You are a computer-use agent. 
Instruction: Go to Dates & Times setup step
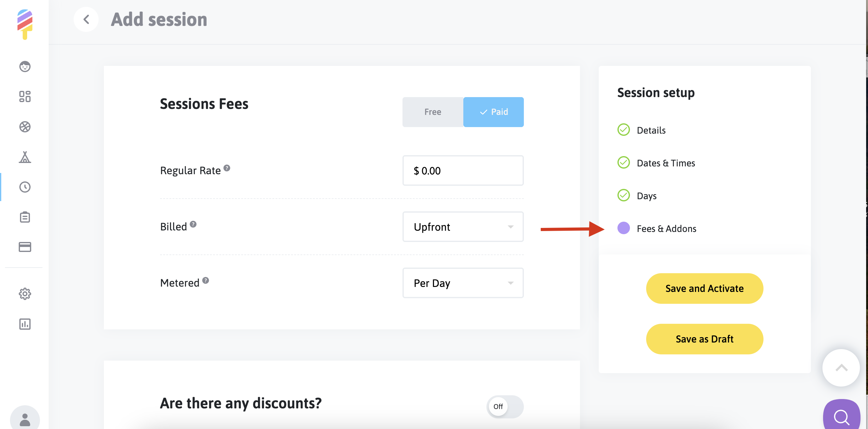tap(666, 163)
